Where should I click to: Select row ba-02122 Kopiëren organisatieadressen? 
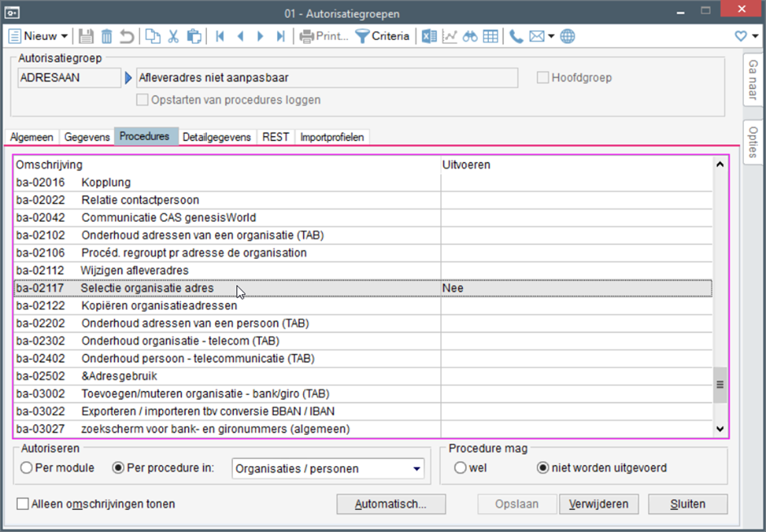(x=363, y=306)
